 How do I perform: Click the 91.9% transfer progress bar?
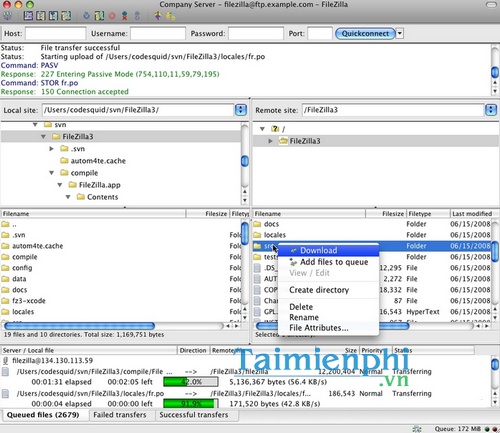191,404
